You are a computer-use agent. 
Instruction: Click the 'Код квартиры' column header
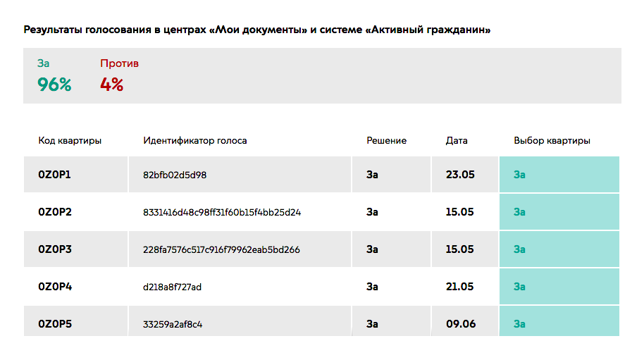[x=70, y=140]
